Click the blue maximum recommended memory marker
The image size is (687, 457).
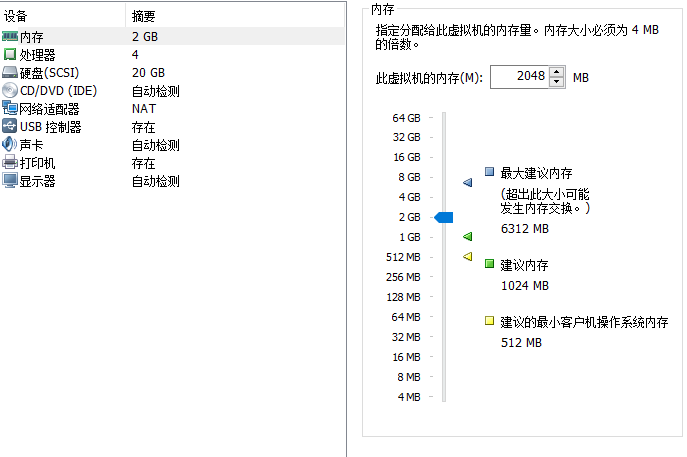(x=468, y=182)
